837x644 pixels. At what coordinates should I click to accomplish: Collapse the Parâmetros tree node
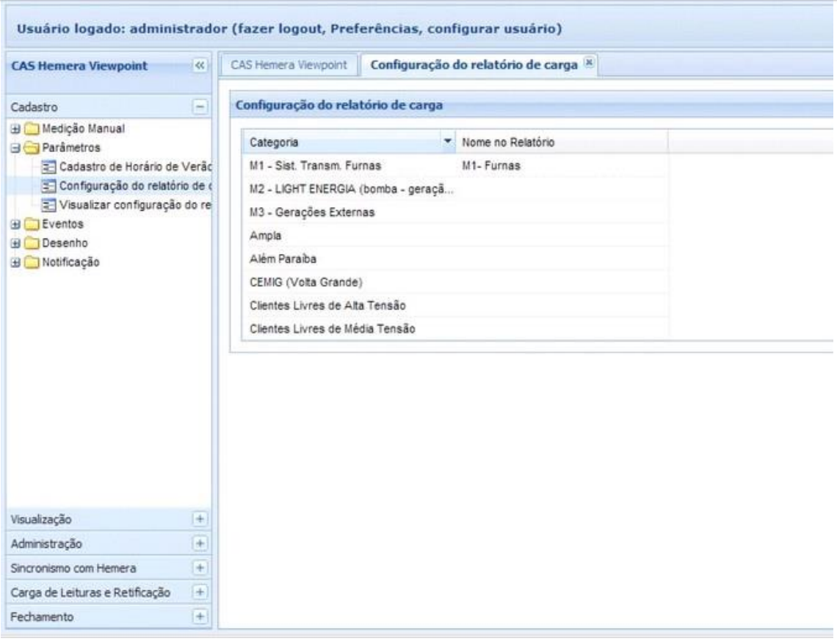[14, 147]
